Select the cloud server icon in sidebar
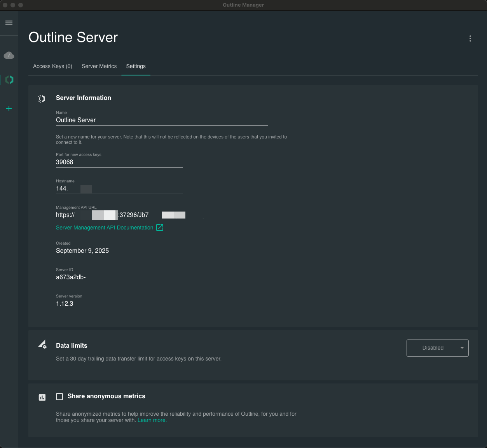 [9, 55]
